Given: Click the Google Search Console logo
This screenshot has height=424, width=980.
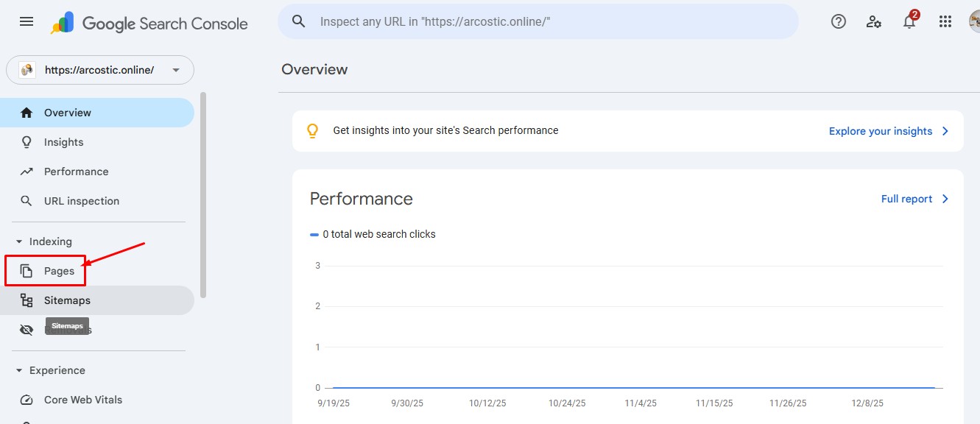Looking at the screenshot, I should 149,23.
